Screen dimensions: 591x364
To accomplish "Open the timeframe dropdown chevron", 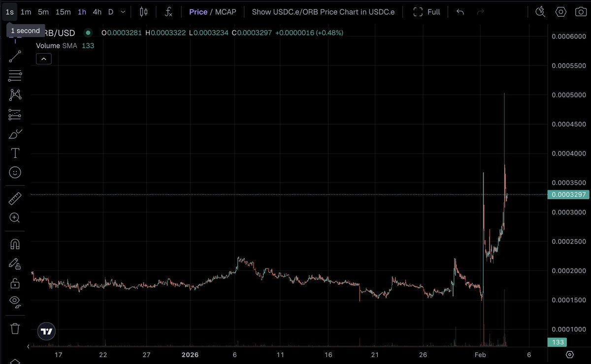I will [x=123, y=12].
